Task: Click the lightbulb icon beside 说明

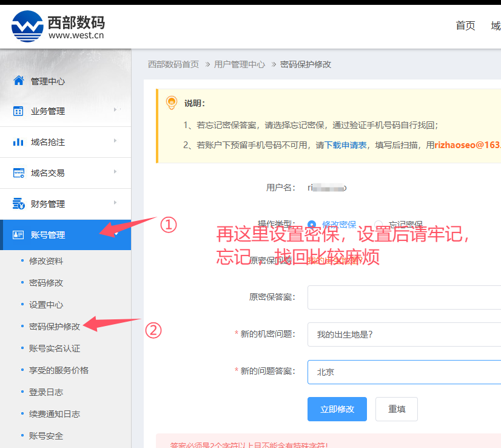Action: pyautogui.click(x=171, y=103)
